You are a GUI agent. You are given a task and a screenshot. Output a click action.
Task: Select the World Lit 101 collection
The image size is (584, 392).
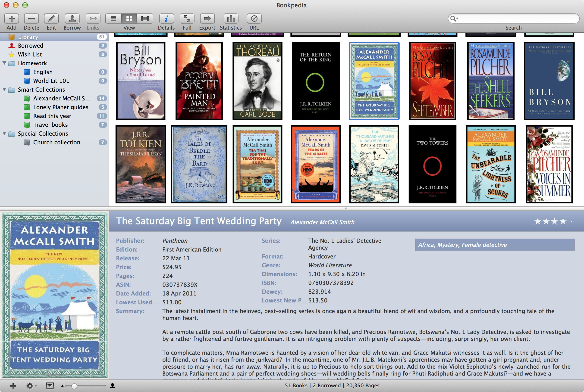(54, 81)
